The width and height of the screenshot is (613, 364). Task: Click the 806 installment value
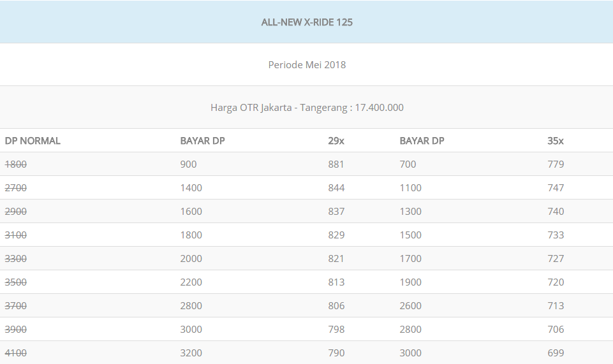click(x=336, y=306)
